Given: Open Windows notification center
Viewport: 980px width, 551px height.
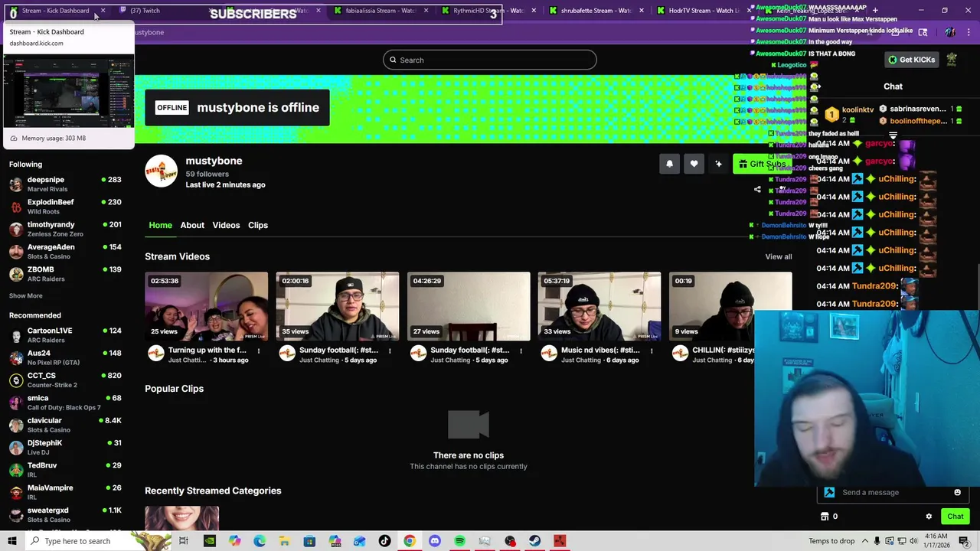Looking at the screenshot, I should (x=966, y=541).
